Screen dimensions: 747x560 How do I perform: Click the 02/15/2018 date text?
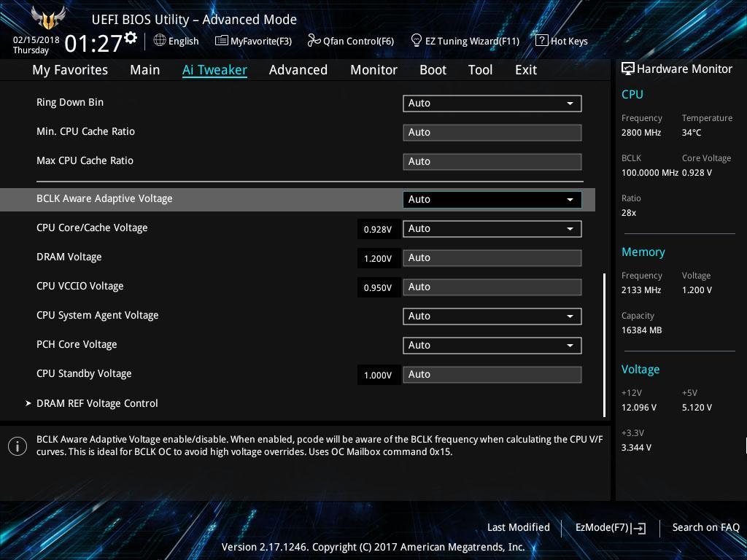coord(36,40)
